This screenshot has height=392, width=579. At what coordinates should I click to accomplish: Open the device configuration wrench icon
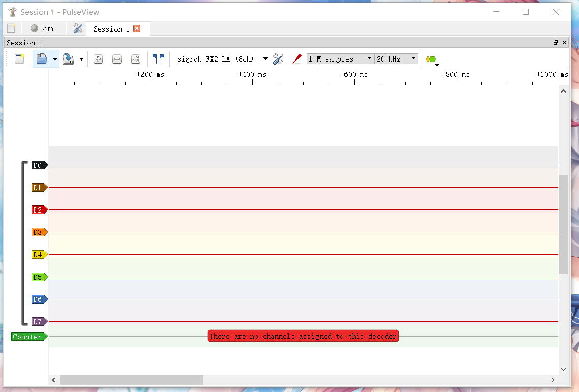[278, 59]
